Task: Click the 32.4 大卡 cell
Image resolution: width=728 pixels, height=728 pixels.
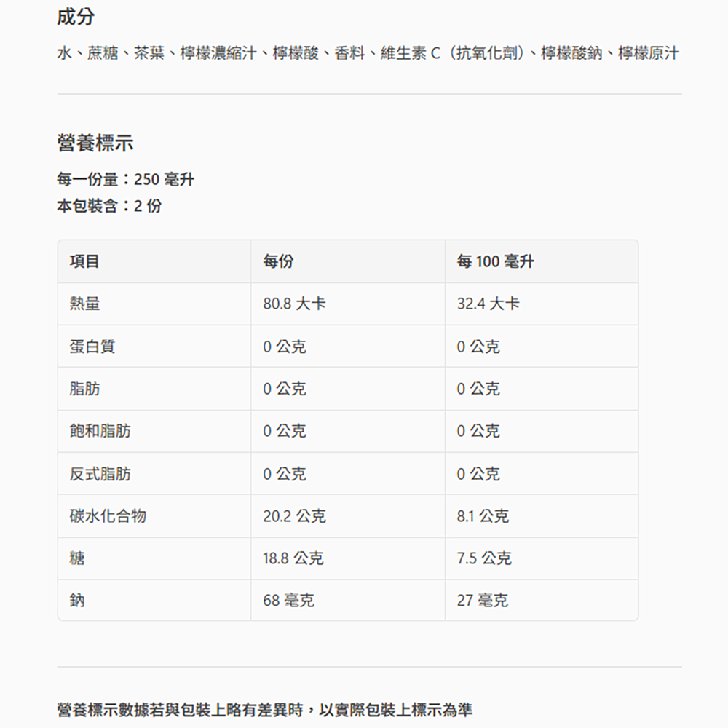Action: coord(488,304)
